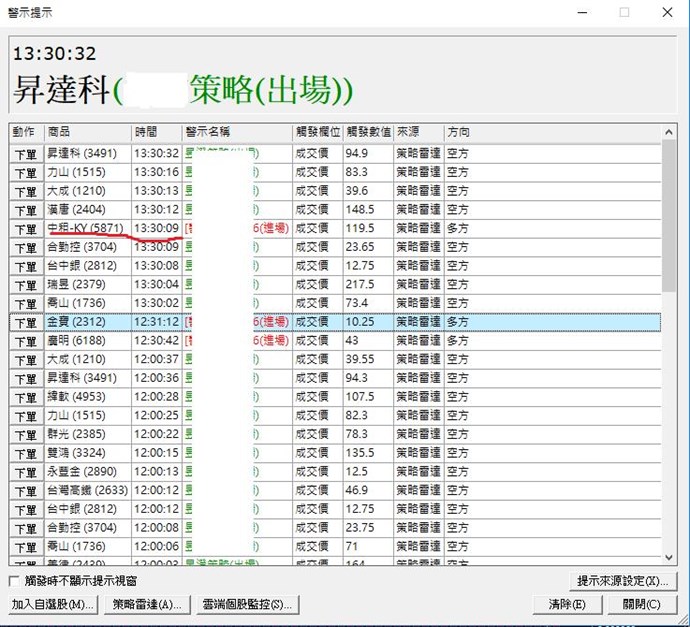Click 下單 for 台灣高鐵 (2633)

25,490
